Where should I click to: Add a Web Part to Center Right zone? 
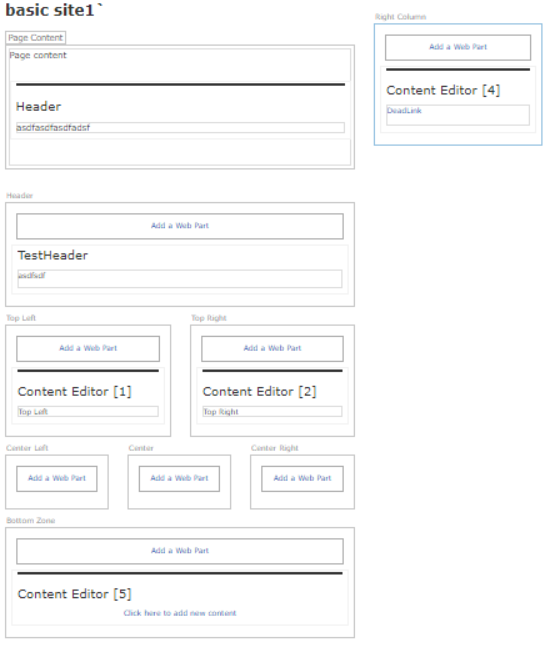tap(302, 479)
